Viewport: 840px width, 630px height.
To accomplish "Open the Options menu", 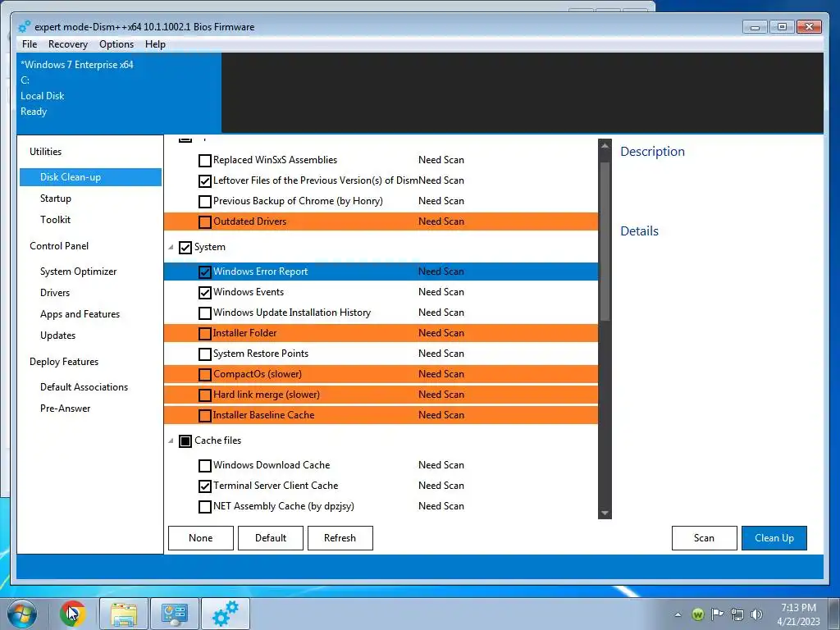I will [116, 44].
